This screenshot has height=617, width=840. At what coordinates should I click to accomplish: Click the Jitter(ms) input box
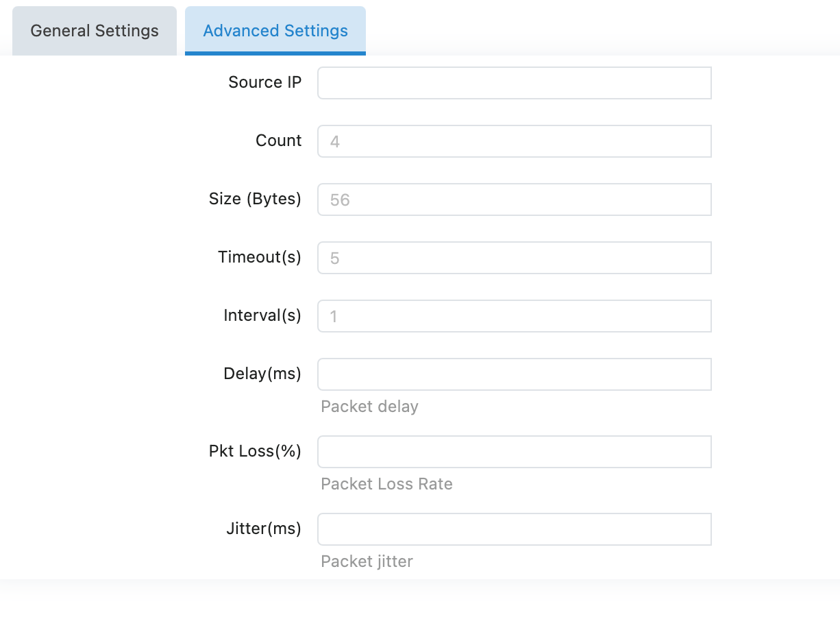[514, 529]
